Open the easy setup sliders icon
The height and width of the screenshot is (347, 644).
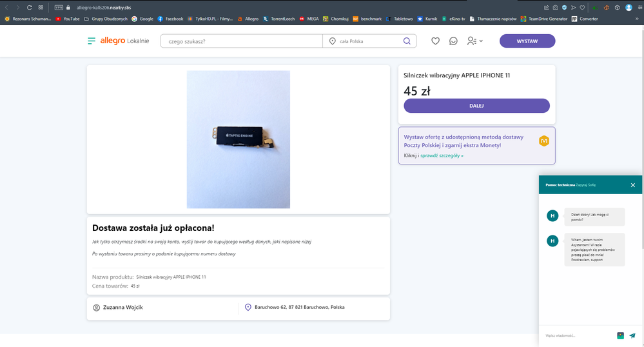tap(640, 7)
